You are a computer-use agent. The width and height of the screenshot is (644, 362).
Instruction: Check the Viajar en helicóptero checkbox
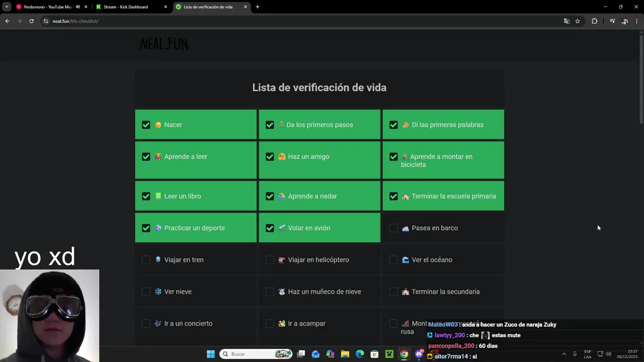(x=270, y=260)
